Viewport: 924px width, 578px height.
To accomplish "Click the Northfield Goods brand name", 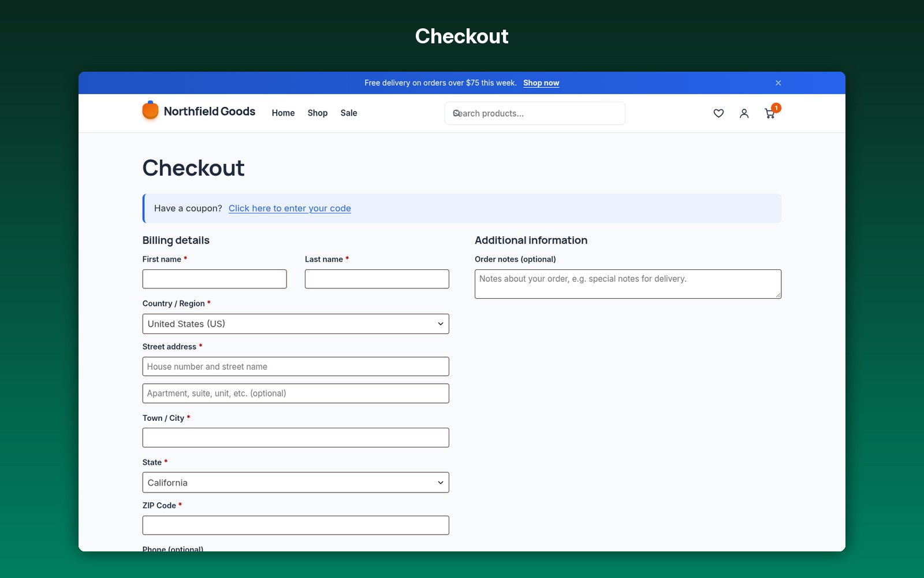I will [x=210, y=111].
